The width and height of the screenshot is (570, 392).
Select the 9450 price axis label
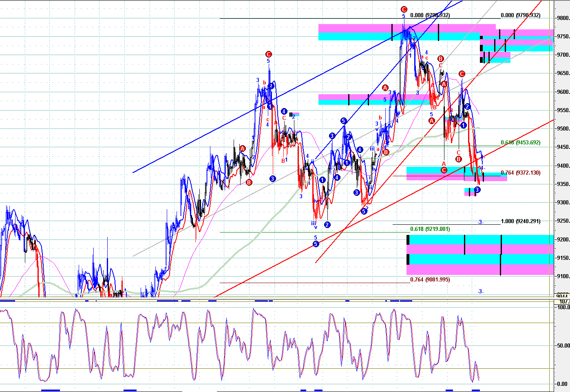coord(563,147)
